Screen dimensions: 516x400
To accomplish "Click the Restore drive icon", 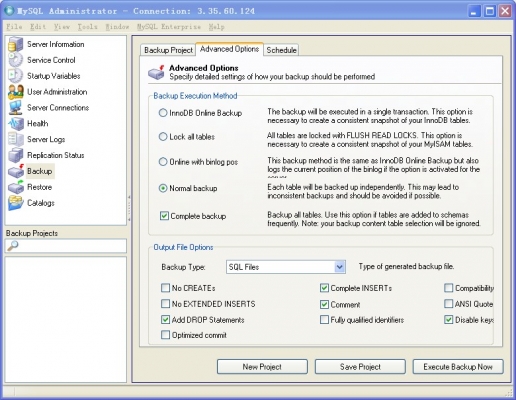I will 16,187.
